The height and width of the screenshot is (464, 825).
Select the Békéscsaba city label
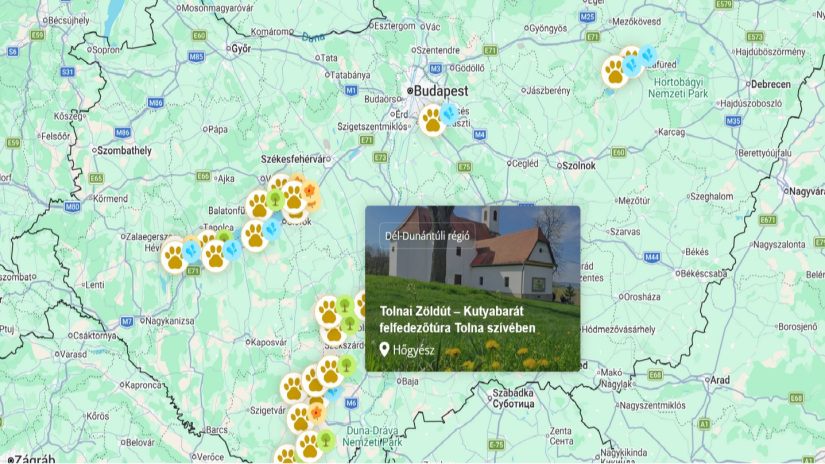(704, 274)
